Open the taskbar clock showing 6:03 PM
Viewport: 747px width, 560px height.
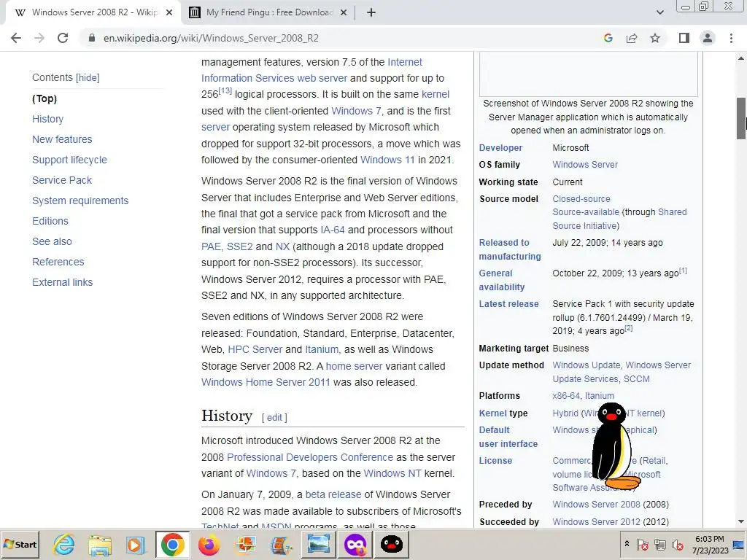pyautogui.click(x=710, y=545)
